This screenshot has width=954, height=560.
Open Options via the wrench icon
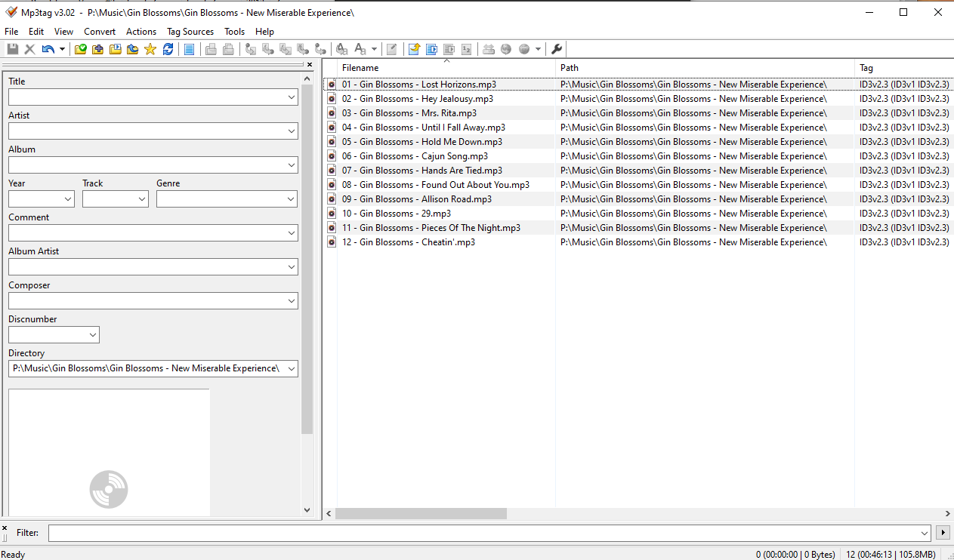click(x=557, y=49)
